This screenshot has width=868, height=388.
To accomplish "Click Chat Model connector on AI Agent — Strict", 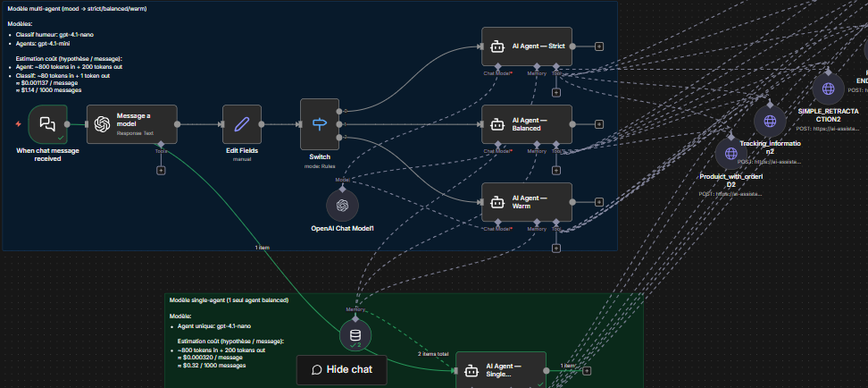I will 497,66.
